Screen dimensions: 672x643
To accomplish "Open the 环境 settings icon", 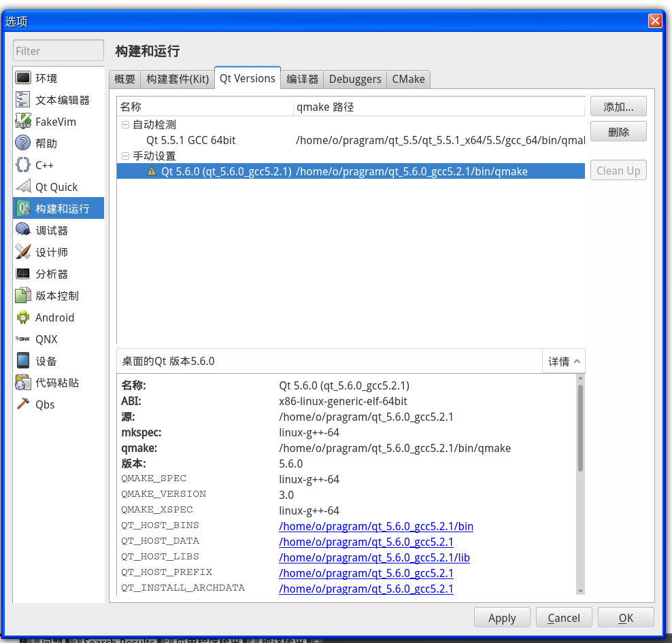I will tap(23, 78).
